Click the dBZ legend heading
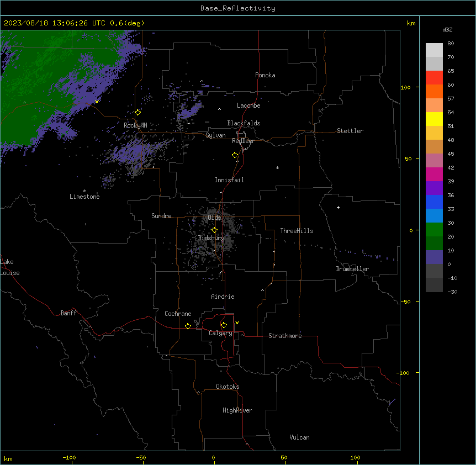 [x=447, y=30]
